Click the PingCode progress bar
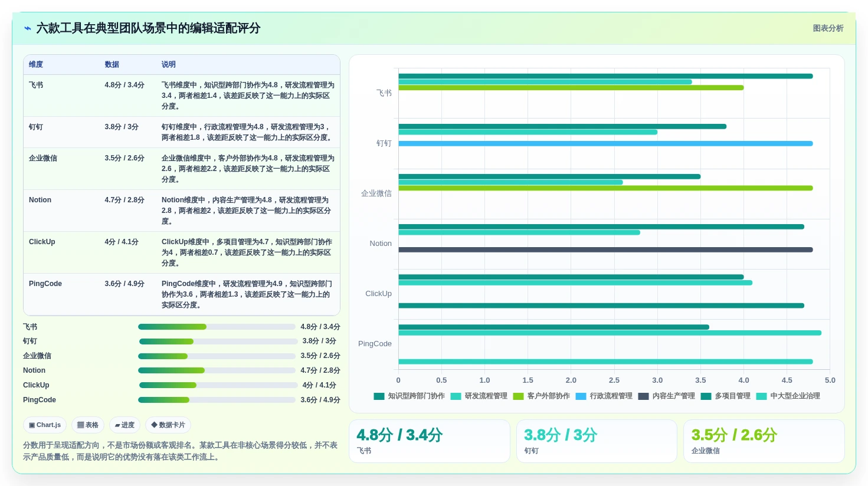Screen dimensions: 868x486 tap(217, 400)
